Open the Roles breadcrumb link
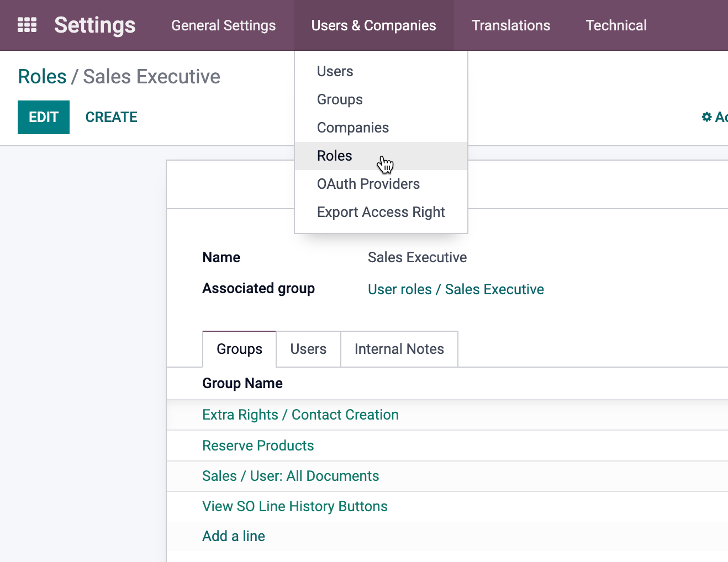The height and width of the screenshot is (562, 728). pos(41,76)
